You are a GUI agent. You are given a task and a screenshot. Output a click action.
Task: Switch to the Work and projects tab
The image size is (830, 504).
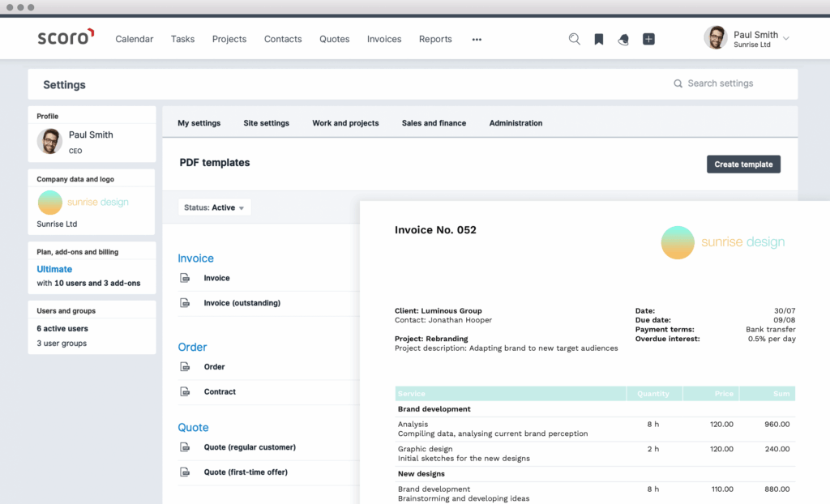(x=345, y=123)
